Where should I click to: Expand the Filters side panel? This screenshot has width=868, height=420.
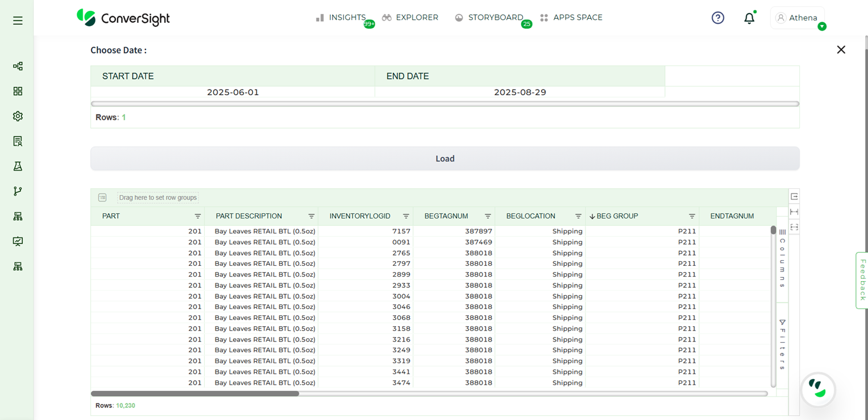782,345
